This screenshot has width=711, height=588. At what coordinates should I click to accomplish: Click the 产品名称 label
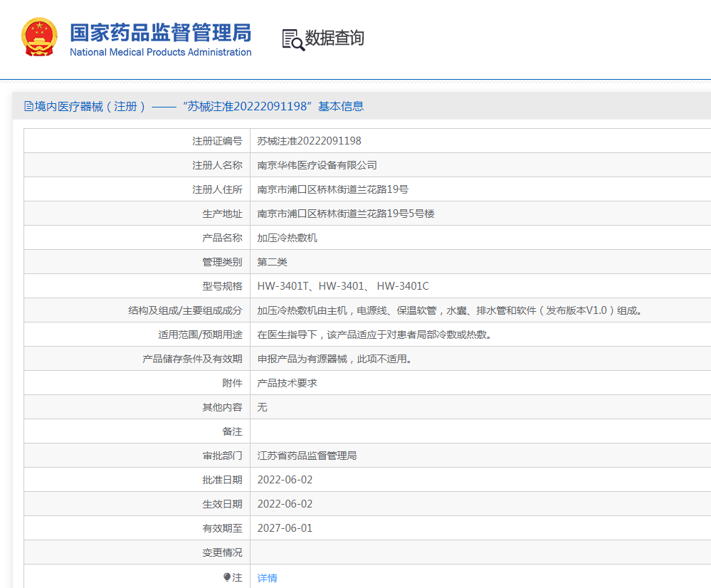tap(222, 238)
